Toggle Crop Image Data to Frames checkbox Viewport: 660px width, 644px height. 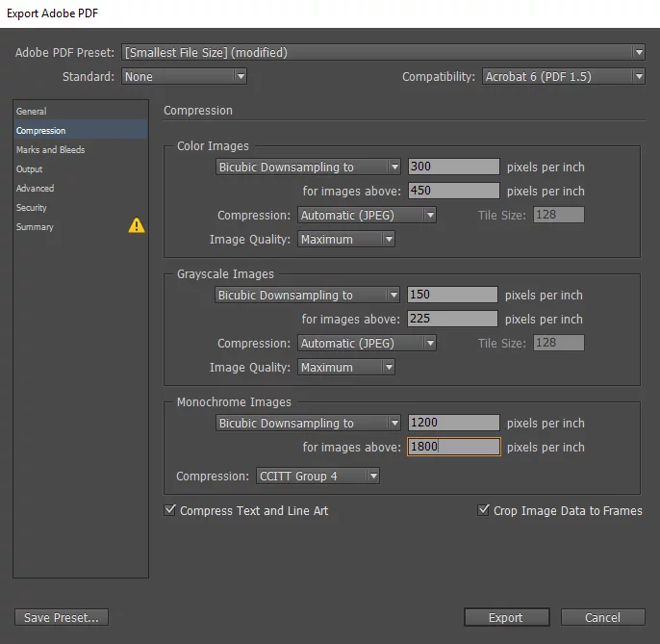(483, 510)
